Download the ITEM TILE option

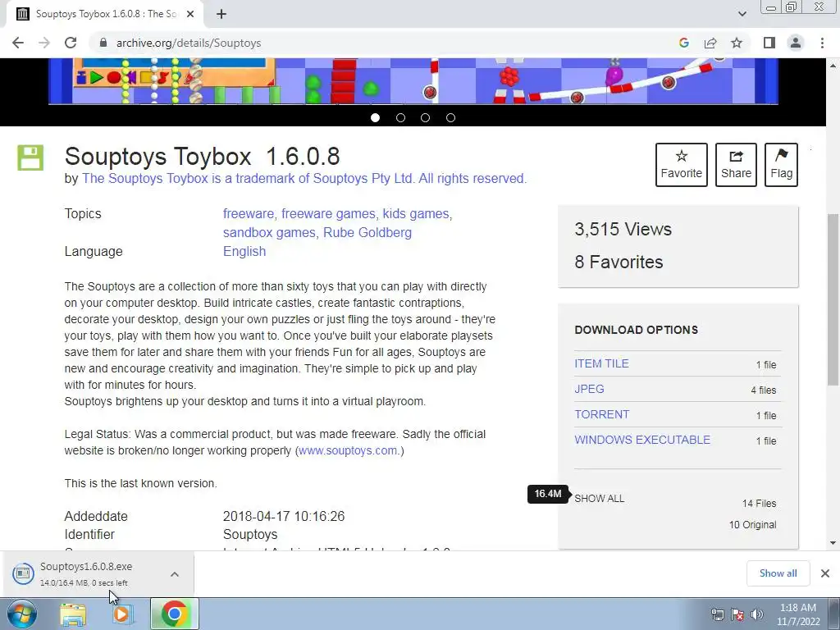pos(601,363)
